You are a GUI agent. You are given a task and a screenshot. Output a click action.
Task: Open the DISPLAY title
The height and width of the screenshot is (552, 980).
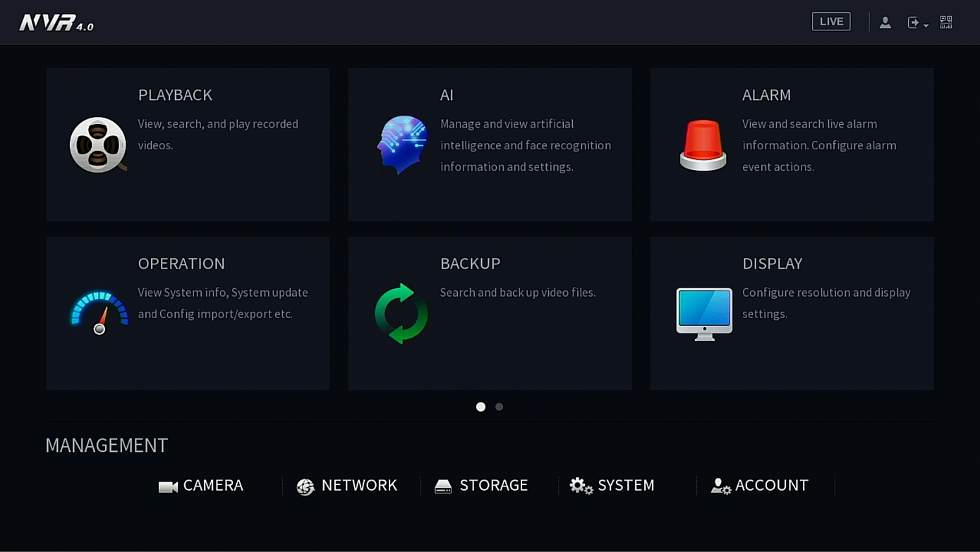pyautogui.click(x=772, y=263)
